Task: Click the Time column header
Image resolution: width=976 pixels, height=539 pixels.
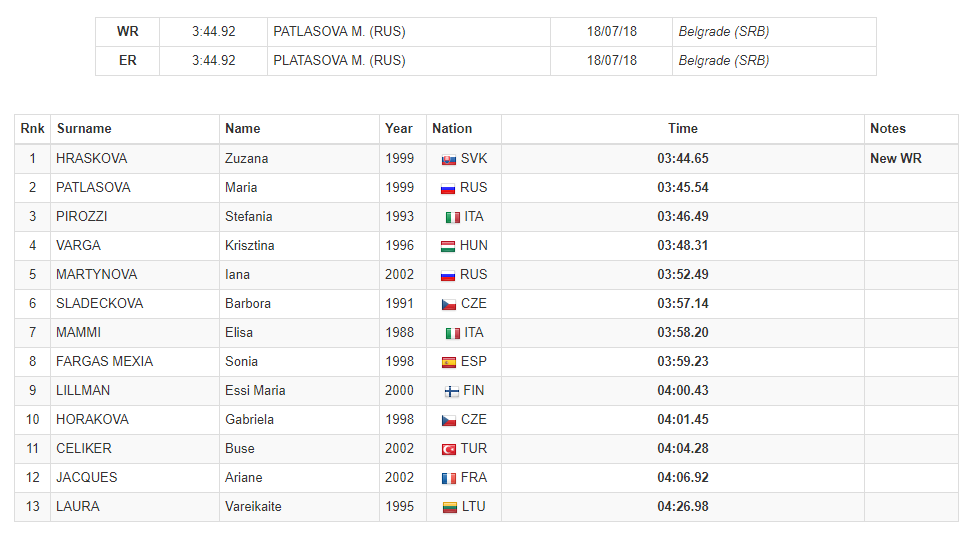Action: click(683, 128)
